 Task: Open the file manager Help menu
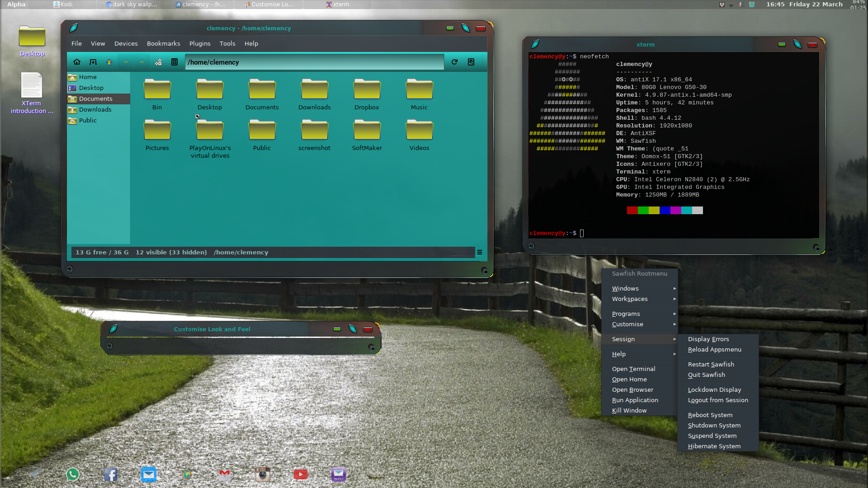251,43
